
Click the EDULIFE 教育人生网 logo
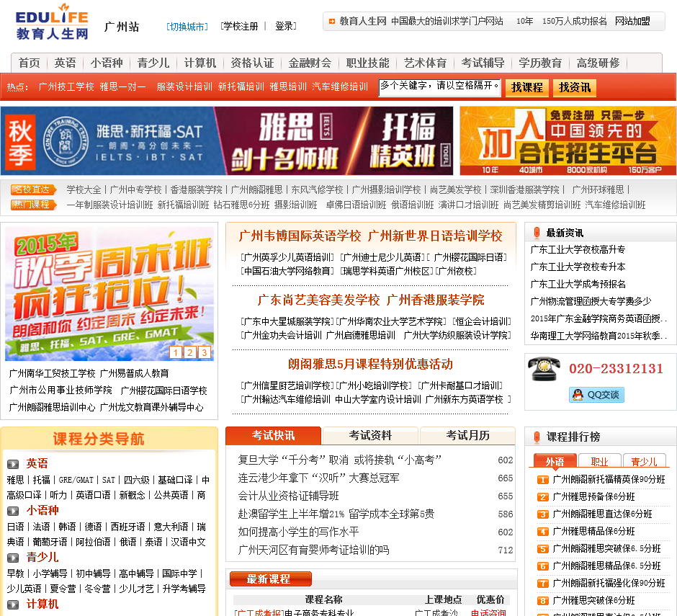pyautogui.click(x=52, y=22)
